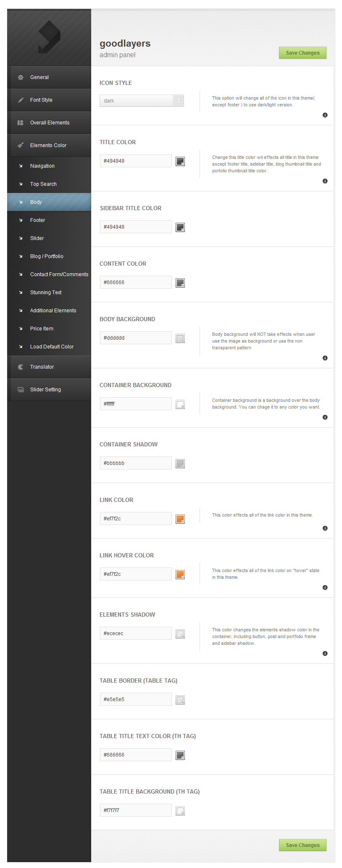Click the top Save Changes button

point(303,53)
